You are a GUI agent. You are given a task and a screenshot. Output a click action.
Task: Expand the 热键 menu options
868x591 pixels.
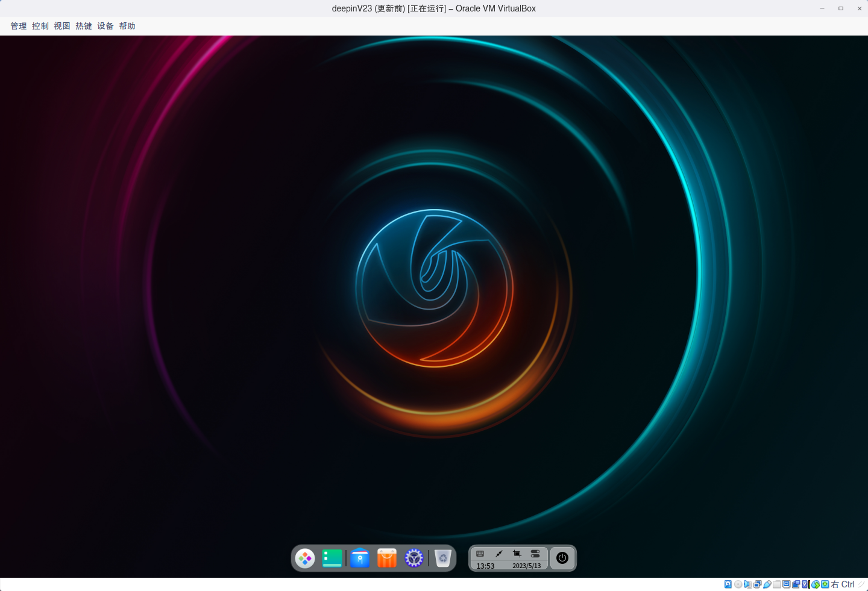(83, 26)
